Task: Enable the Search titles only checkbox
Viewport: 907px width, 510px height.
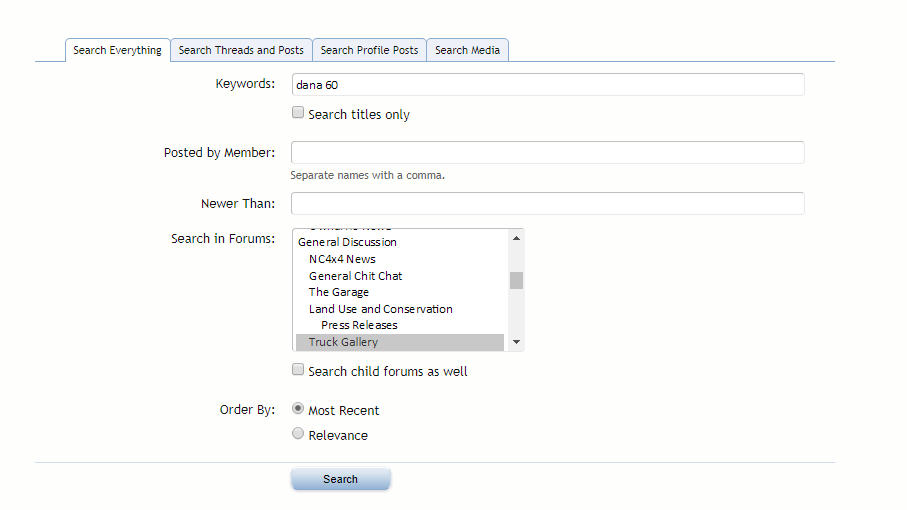Action: (x=298, y=113)
